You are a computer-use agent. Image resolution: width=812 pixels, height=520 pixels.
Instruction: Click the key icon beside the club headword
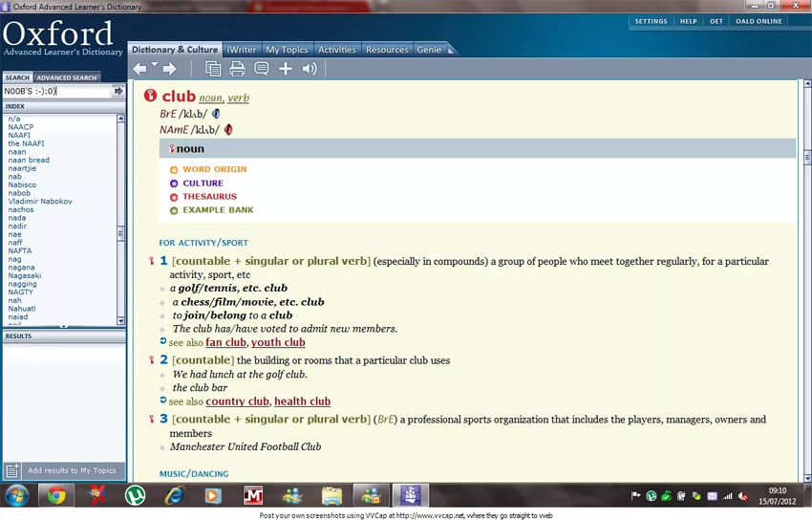(x=150, y=96)
